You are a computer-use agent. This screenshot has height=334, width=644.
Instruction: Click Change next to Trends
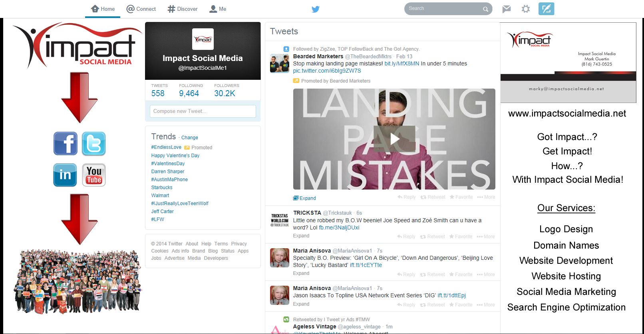click(x=190, y=138)
